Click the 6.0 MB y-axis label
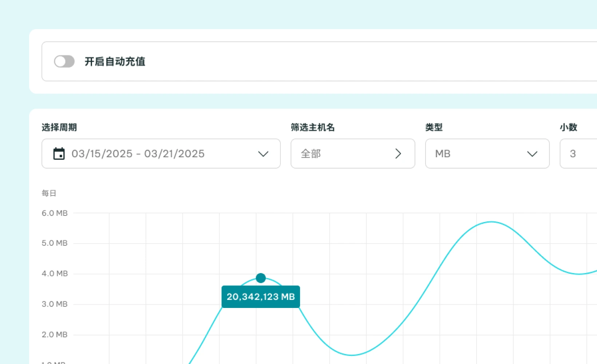The image size is (597, 364). tap(55, 213)
